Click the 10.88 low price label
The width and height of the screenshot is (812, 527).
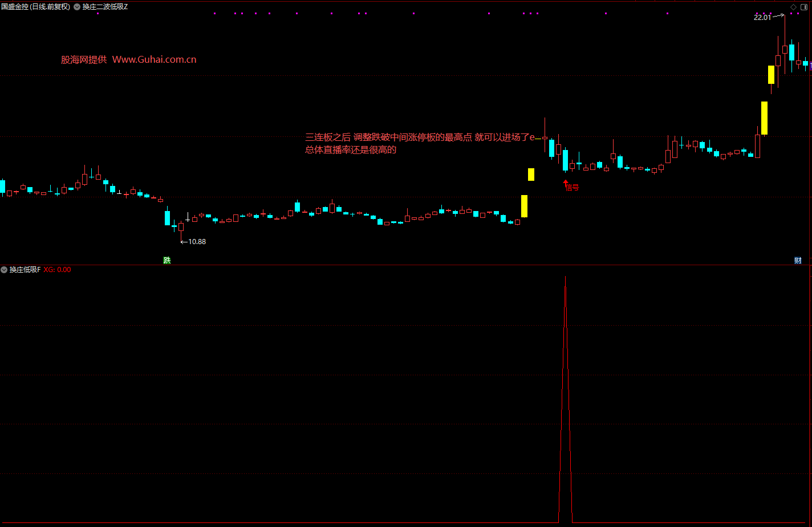(x=197, y=242)
